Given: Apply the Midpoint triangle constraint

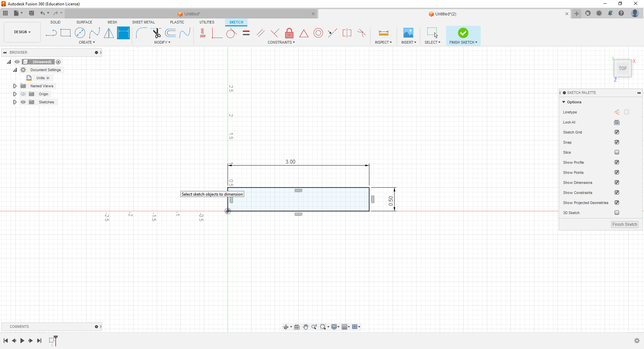Looking at the screenshot, I should [304, 33].
